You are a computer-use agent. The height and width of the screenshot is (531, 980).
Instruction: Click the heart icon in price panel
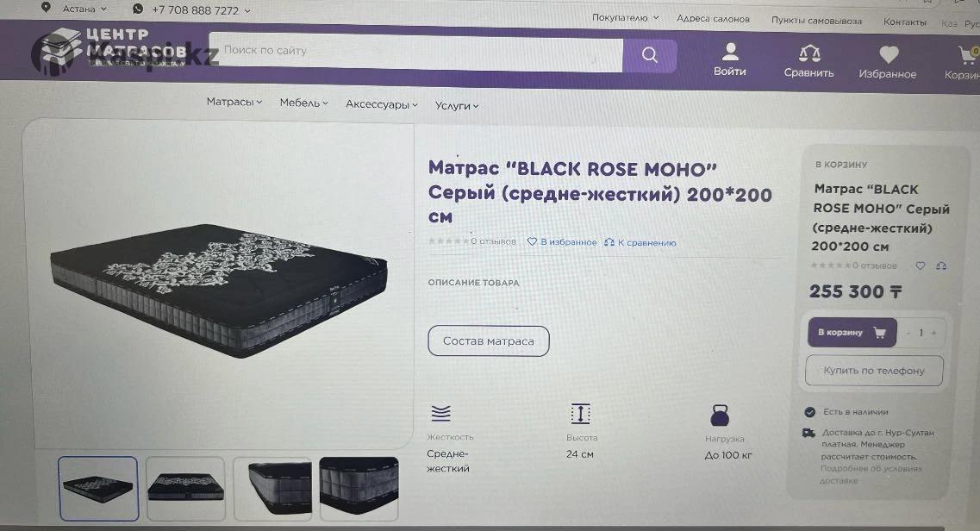921,266
